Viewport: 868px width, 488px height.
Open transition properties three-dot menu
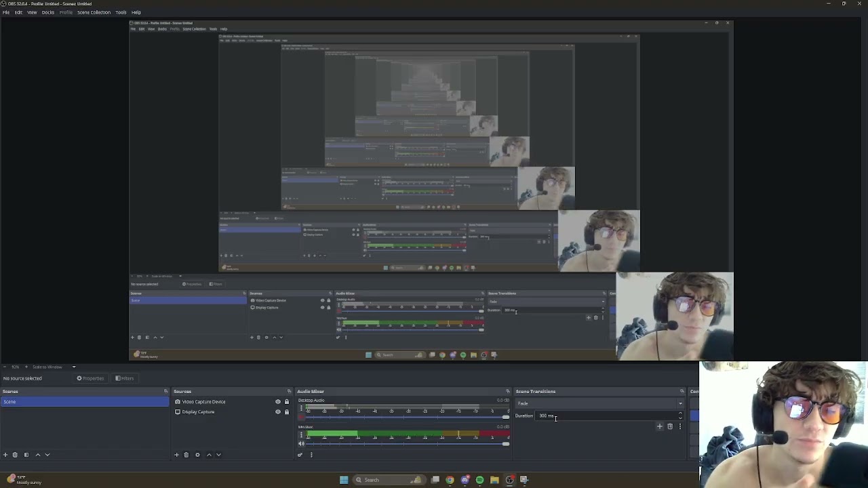680,426
